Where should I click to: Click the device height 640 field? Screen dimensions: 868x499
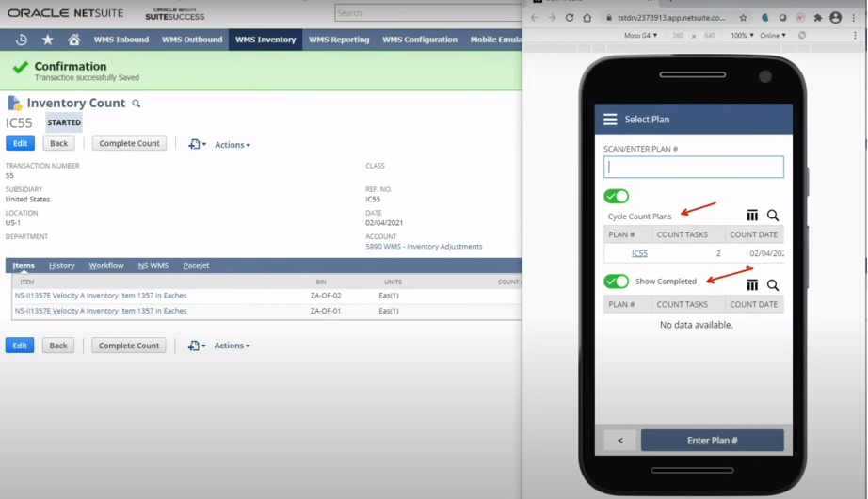pos(710,36)
